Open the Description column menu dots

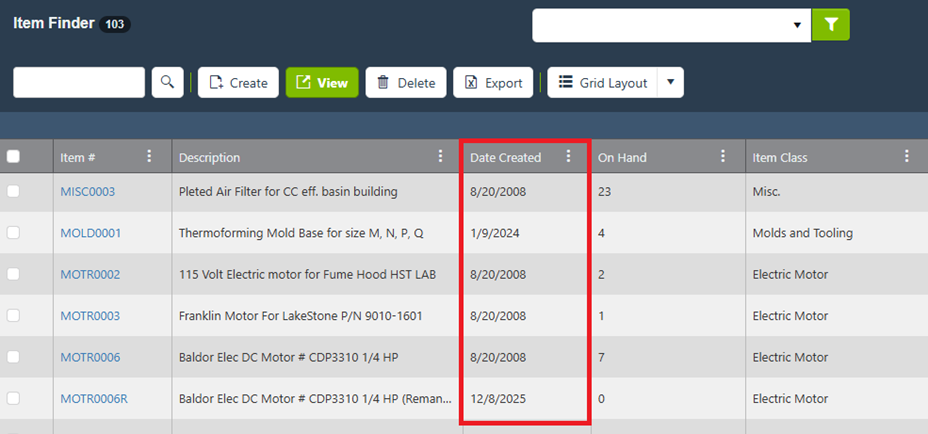pyautogui.click(x=440, y=156)
